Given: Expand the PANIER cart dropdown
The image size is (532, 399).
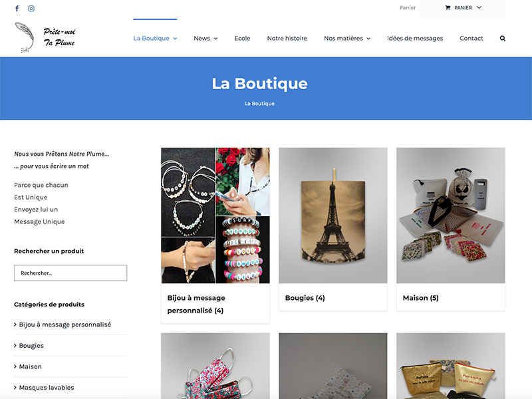Looking at the screenshot, I should pyautogui.click(x=479, y=7).
